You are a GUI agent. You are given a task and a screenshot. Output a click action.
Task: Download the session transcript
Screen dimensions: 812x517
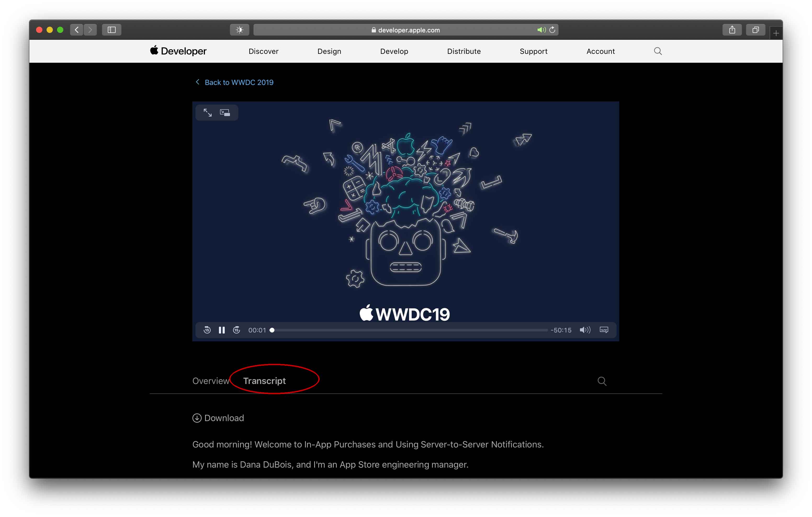click(218, 418)
